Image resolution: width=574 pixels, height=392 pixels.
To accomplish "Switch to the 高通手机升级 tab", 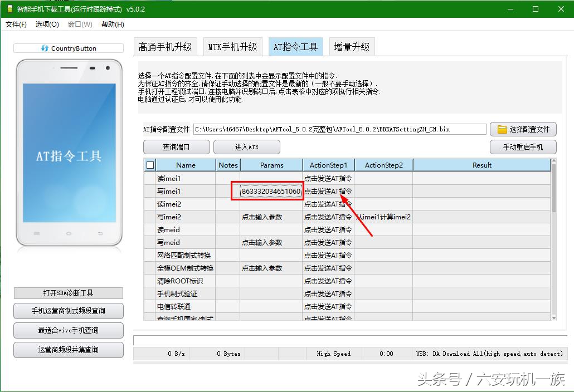I will point(166,47).
